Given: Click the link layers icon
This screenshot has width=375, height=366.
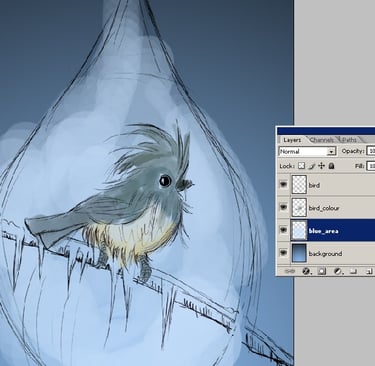Looking at the screenshot, I should 291,272.
